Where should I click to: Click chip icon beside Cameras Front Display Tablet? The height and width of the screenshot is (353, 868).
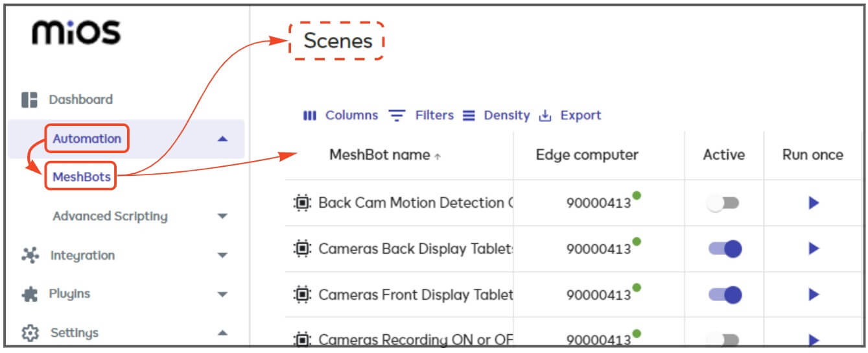point(302,295)
